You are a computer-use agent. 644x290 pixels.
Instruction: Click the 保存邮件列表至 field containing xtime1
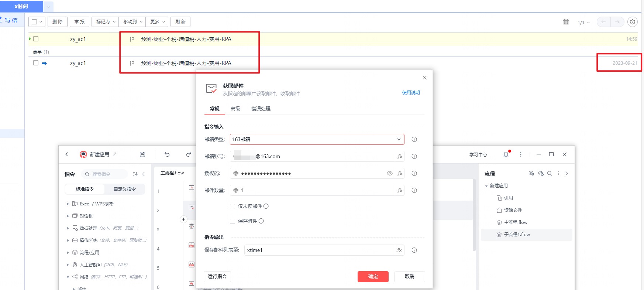click(x=320, y=250)
